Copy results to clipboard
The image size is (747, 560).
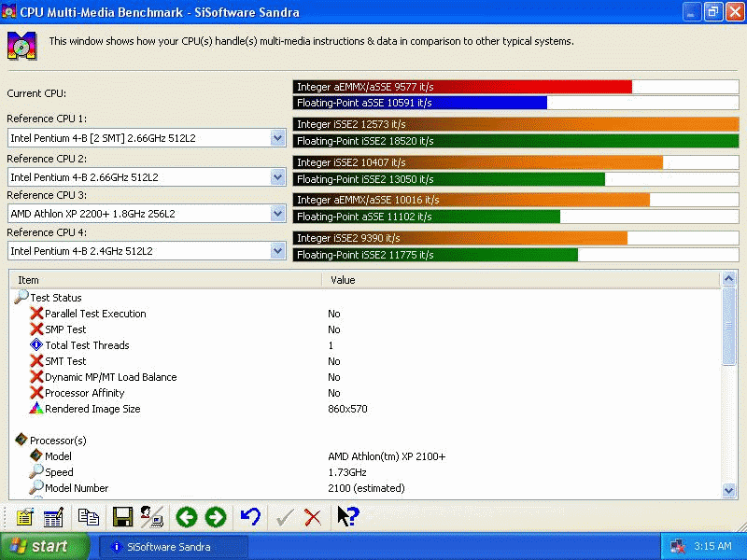(89, 516)
